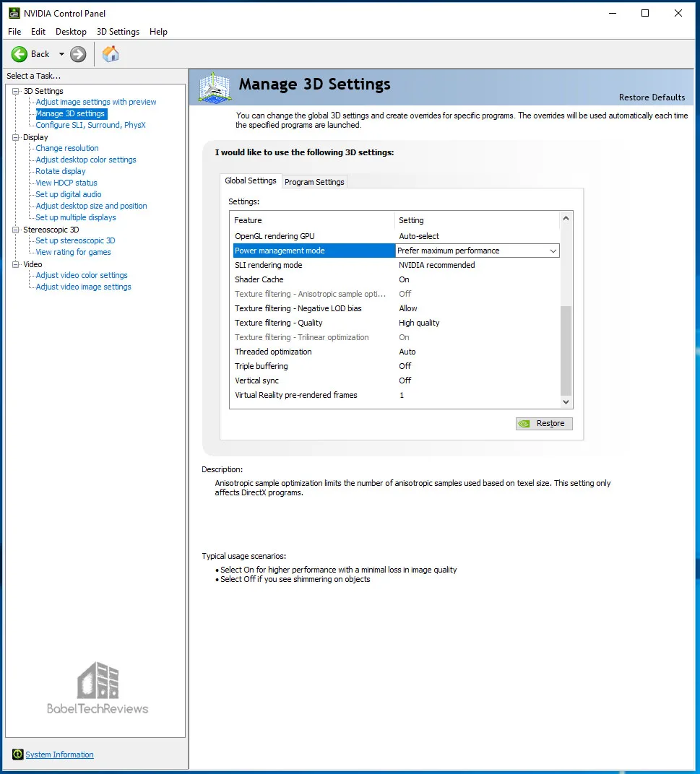Viewport: 700px width, 774px height.
Task: Collapse the Stereoscopic 3D tree node
Action: [16, 230]
